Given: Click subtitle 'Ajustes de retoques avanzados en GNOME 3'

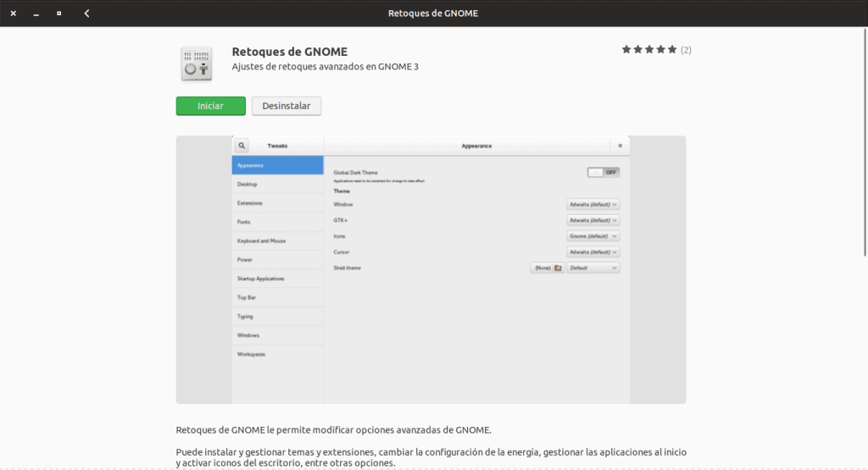Looking at the screenshot, I should coord(325,66).
